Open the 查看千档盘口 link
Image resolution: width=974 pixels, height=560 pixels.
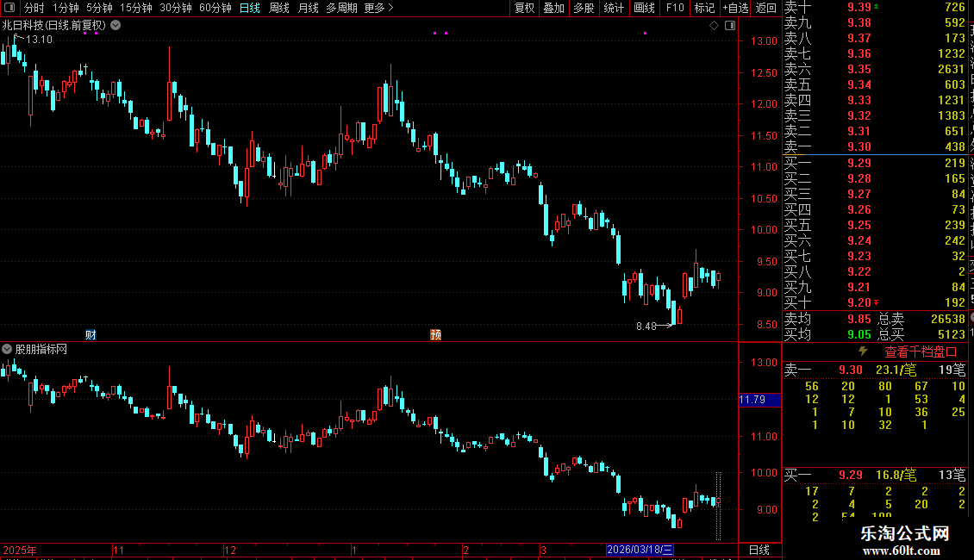click(921, 352)
